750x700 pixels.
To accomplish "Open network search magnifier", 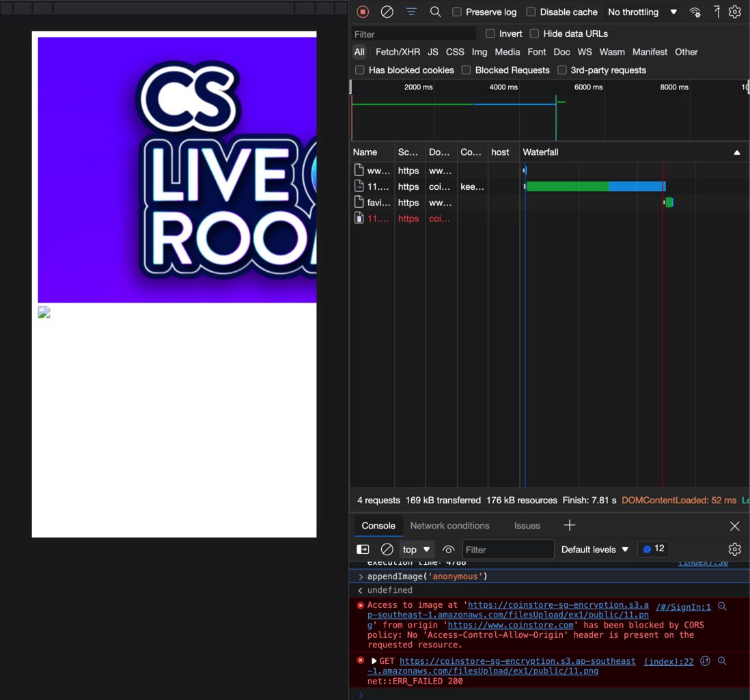I will coord(435,12).
